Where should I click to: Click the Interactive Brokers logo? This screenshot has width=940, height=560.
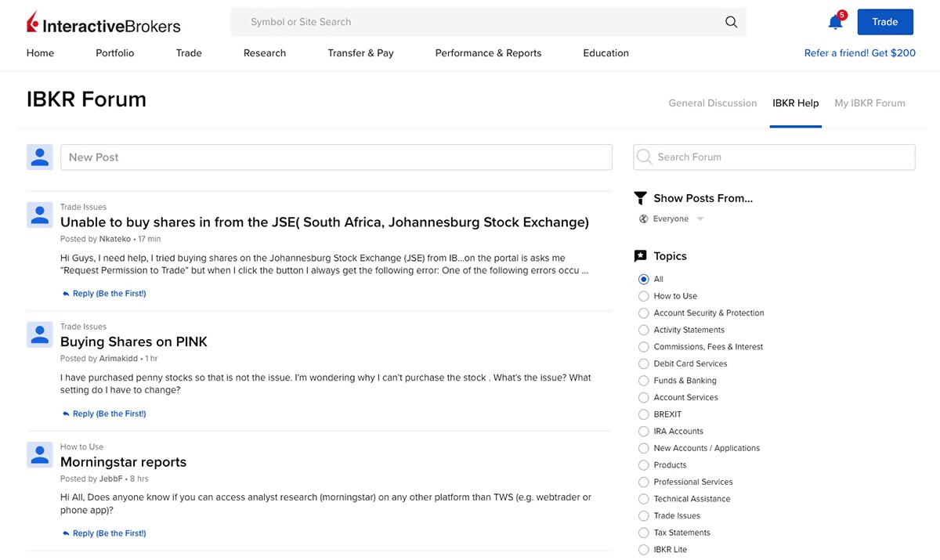102,21
